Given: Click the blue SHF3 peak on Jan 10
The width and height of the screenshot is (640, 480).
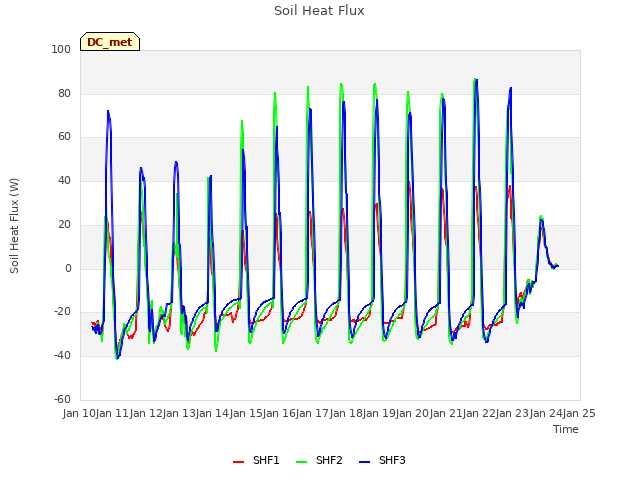Looking at the screenshot, I should pyautogui.click(x=108, y=111).
